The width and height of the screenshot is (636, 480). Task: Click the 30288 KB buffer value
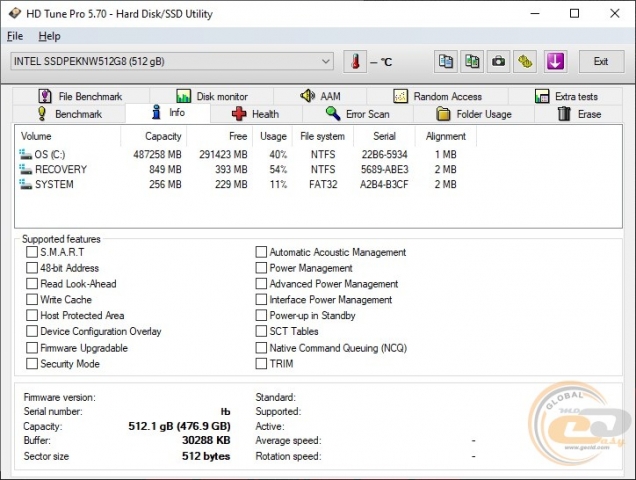coord(206,440)
